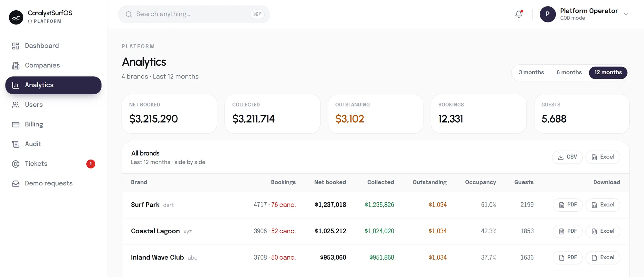Click the Coastal Lagoon brand name
This screenshot has width=644, height=277.
pos(155,231)
